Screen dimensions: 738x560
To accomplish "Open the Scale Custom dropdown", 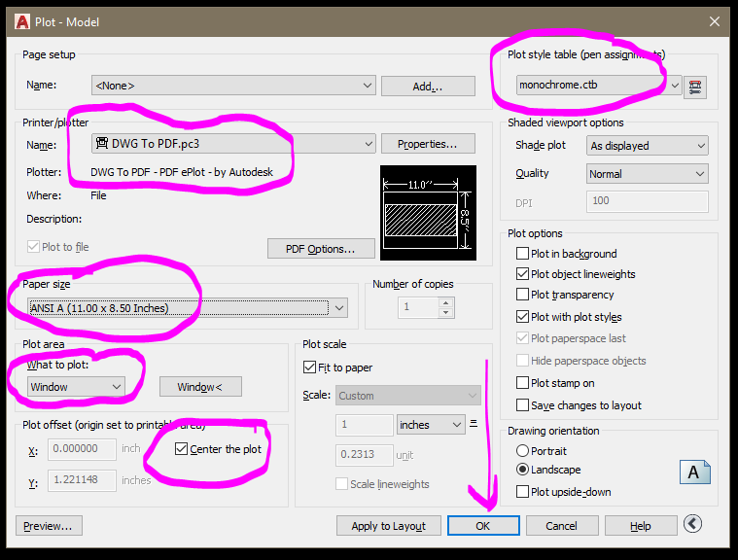I will 408,396.
